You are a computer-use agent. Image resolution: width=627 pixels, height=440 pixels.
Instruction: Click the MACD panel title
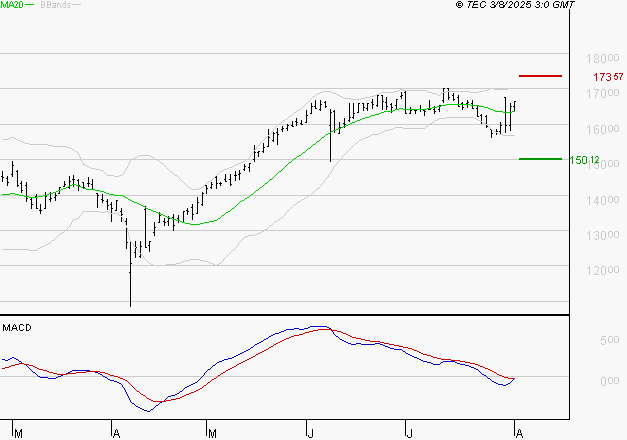pyautogui.click(x=17, y=328)
